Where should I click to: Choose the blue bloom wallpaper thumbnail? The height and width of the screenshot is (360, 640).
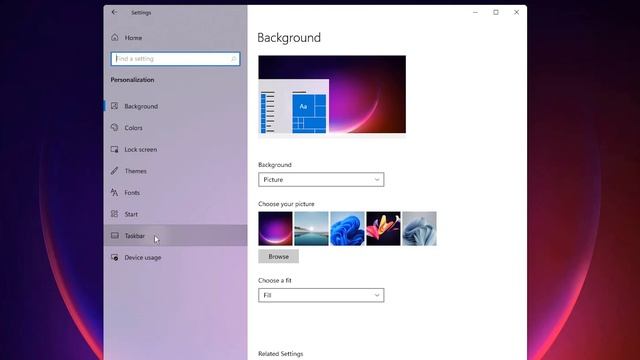[347, 229]
